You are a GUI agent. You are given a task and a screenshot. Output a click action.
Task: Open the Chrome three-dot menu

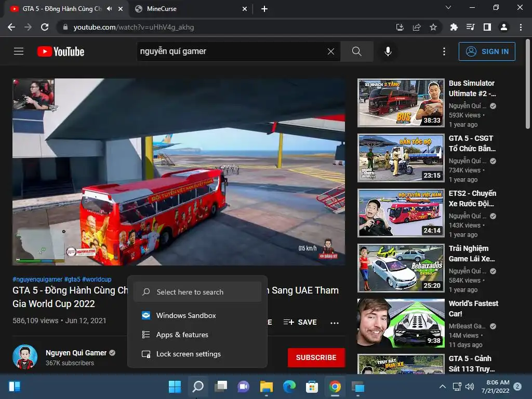521,27
